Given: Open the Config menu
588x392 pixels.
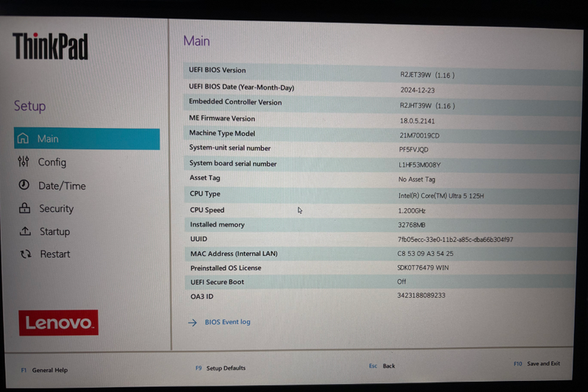Looking at the screenshot, I should pyautogui.click(x=52, y=162).
